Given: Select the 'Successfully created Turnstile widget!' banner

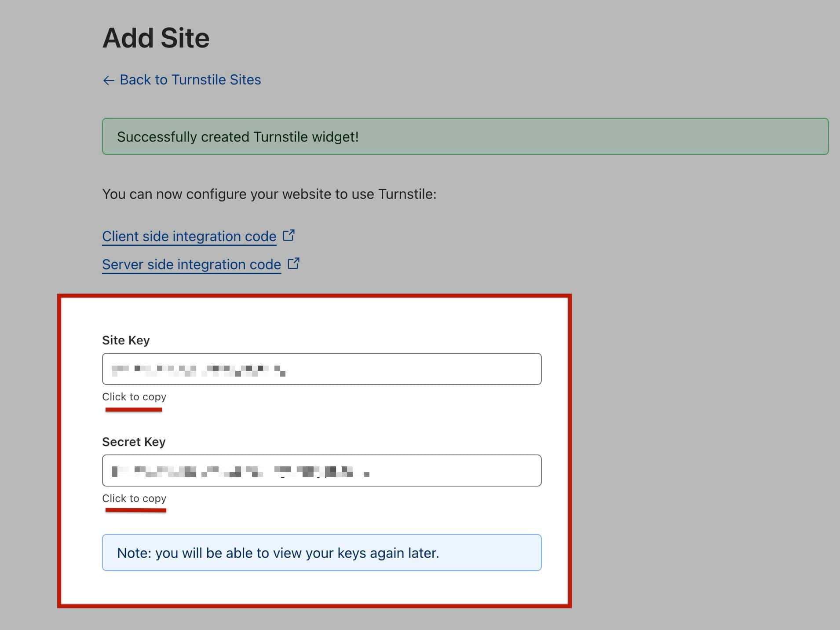Looking at the screenshot, I should pyautogui.click(x=465, y=136).
